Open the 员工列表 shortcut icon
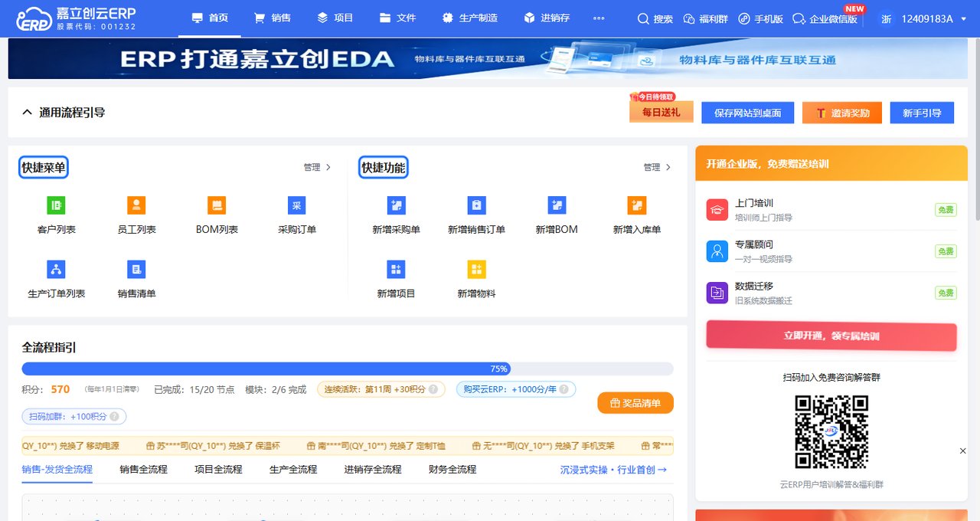Image resolution: width=980 pixels, height=521 pixels. click(x=136, y=205)
